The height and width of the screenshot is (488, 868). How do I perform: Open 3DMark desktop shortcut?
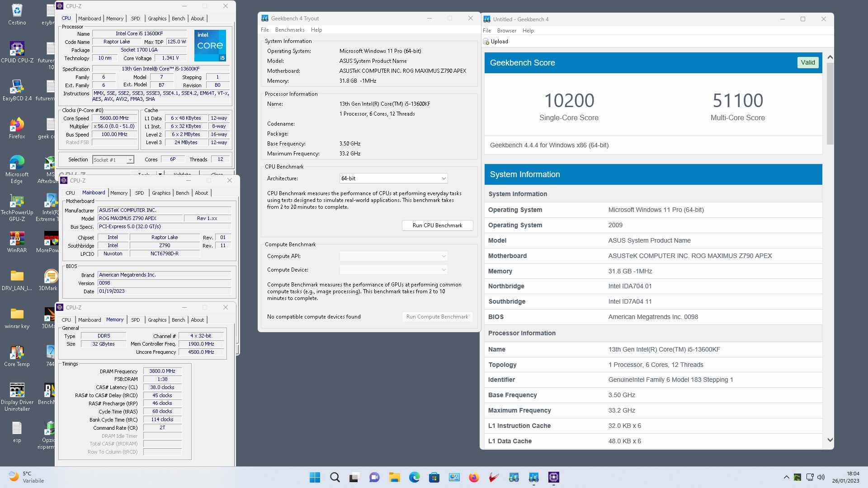[49, 280]
